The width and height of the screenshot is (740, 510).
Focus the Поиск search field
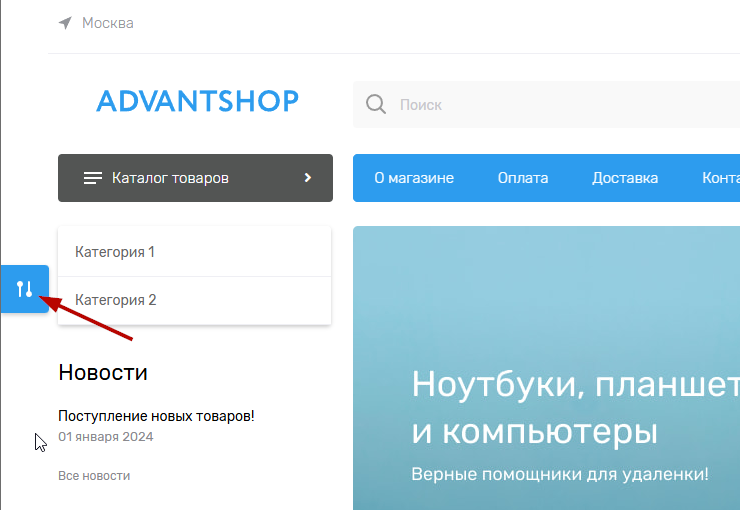560,104
